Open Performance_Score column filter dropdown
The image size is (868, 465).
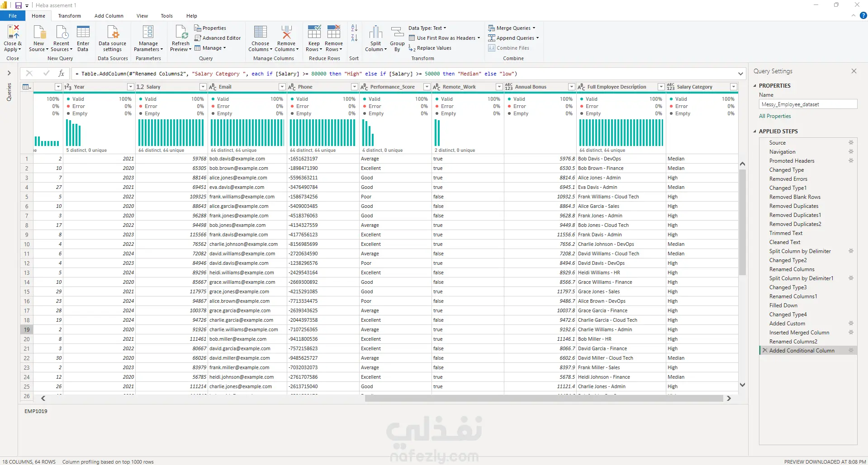coord(427,87)
